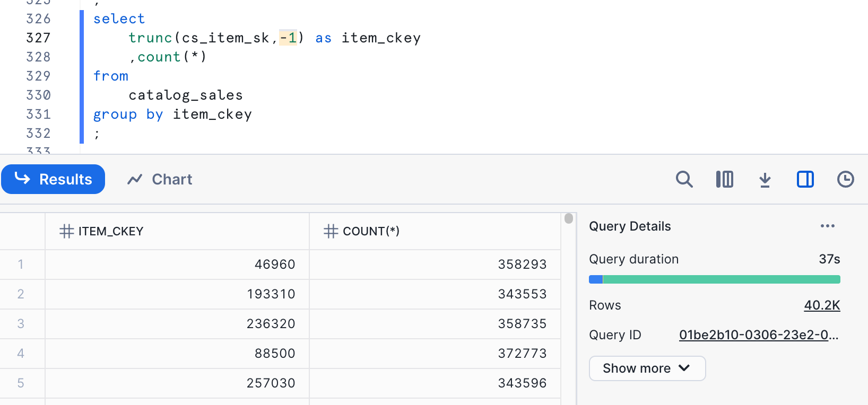Screen dimensions: 868x405
Task: Sort by the COUNT(*) column header
Action: point(371,232)
